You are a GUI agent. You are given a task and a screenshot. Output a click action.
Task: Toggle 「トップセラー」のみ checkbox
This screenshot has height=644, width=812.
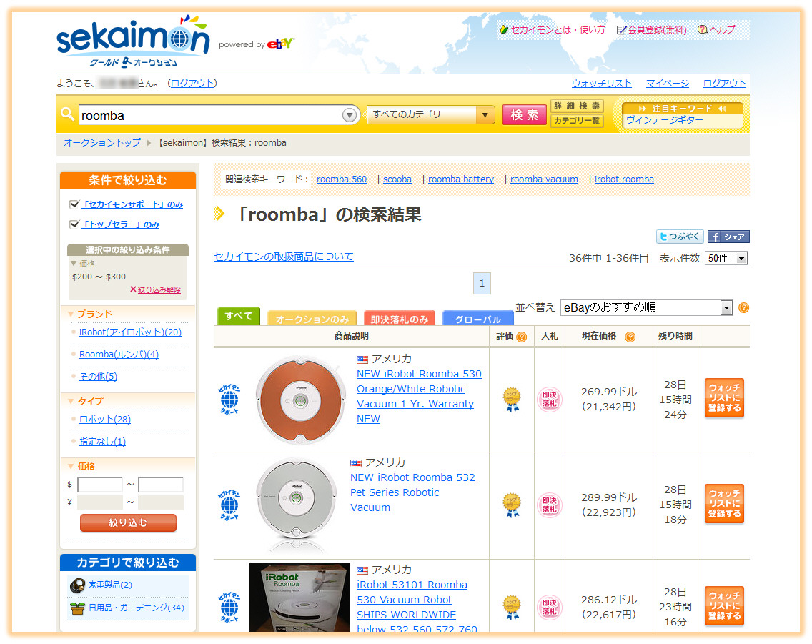tap(74, 224)
